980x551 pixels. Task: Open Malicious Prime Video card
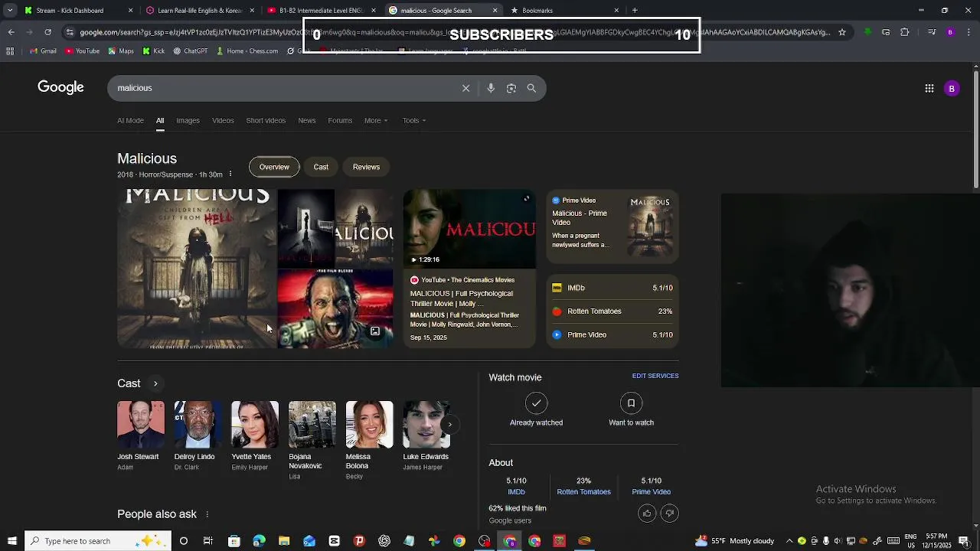612,227
